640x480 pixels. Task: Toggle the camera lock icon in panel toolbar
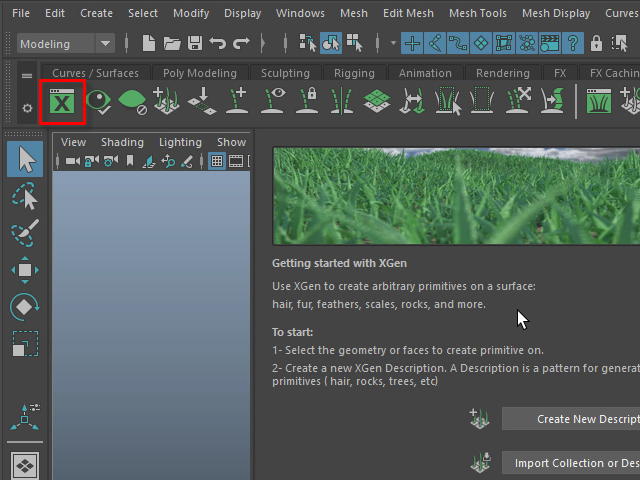pyautogui.click(x=91, y=161)
